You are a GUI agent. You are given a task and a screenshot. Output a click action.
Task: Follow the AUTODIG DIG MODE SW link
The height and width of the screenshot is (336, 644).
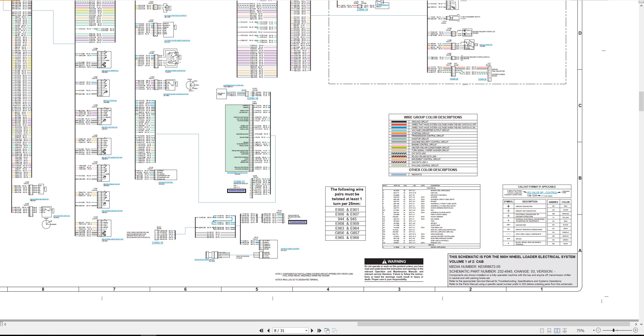(x=39, y=199)
